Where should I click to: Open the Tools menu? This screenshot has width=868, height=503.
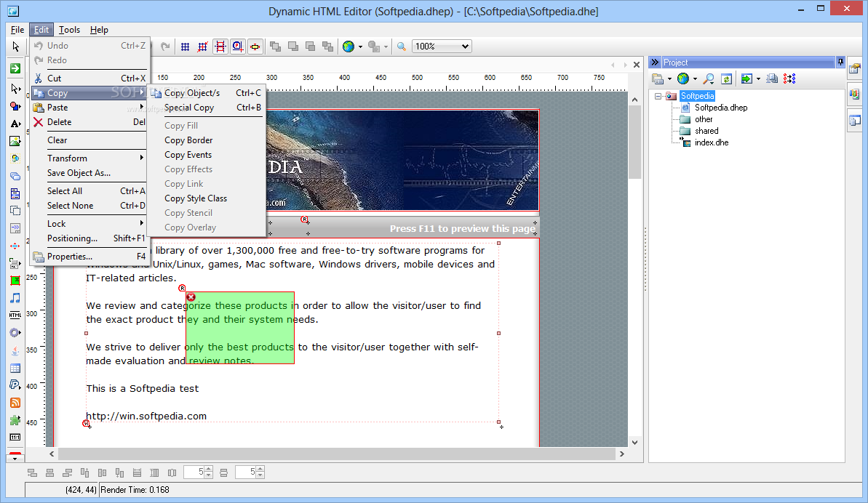tap(69, 30)
